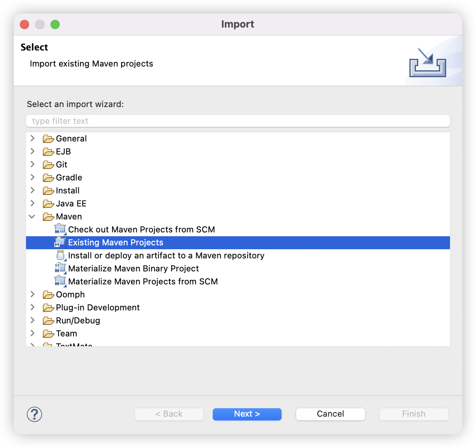
Task: Click the Gradle folder icon
Action: pyautogui.click(x=48, y=178)
